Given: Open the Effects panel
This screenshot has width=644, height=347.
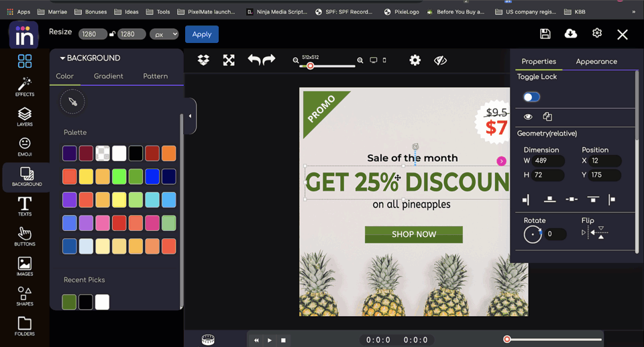Looking at the screenshot, I should [25, 87].
